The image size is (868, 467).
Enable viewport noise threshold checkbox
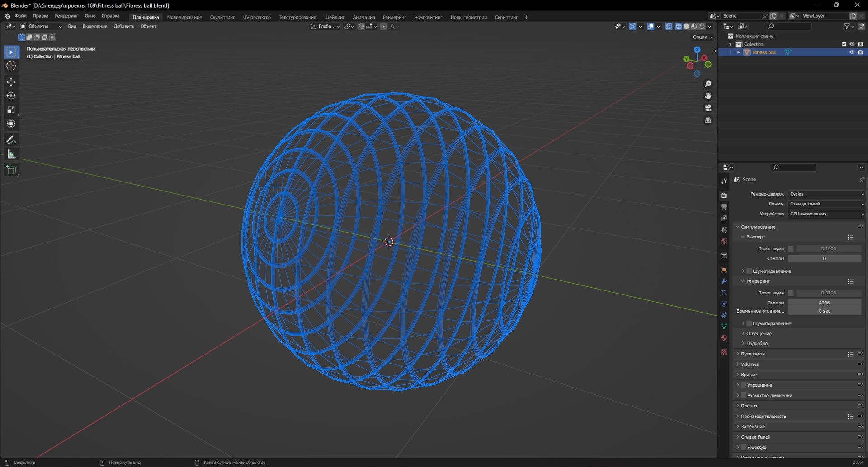pos(791,249)
